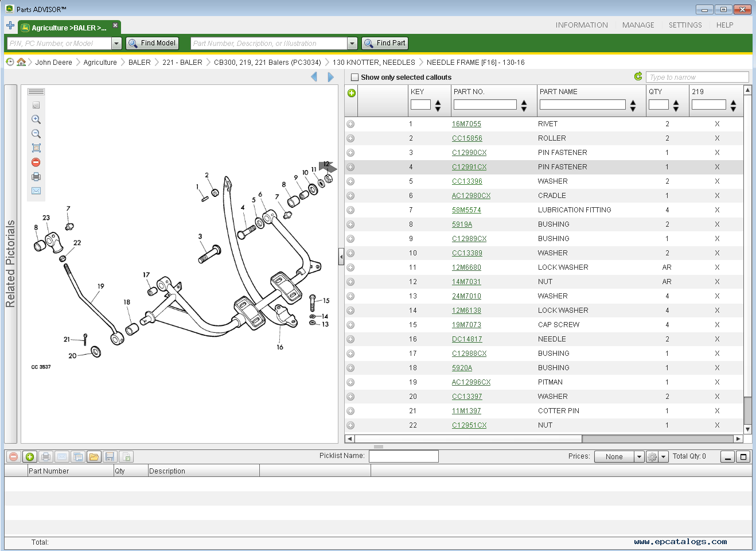
Task: Open the HELP menu
Action: (x=725, y=25)
